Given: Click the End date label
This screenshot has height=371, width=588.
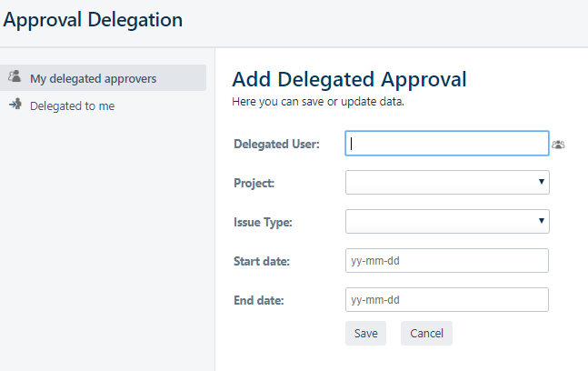Looking at the screenshot, I should pos(259,301).
